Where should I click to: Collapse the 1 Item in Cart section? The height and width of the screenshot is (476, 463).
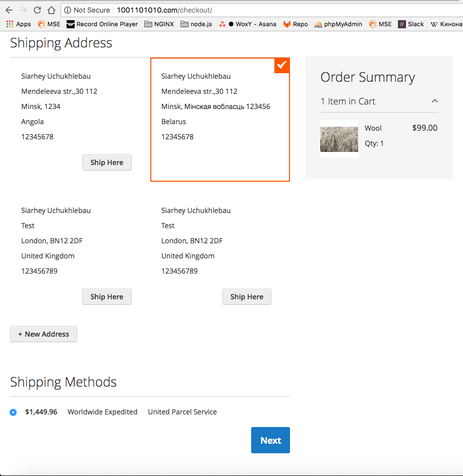click(x=435, y=101)
